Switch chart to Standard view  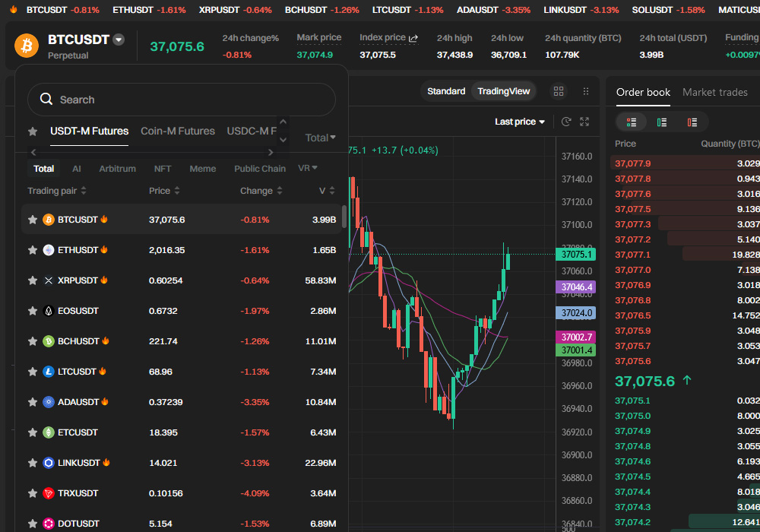[x=446, y=91]
